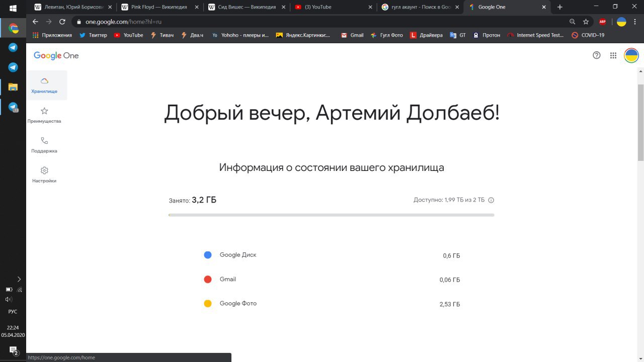
Task: Close the (3) YouTube tab
Action: pos(371,7)
